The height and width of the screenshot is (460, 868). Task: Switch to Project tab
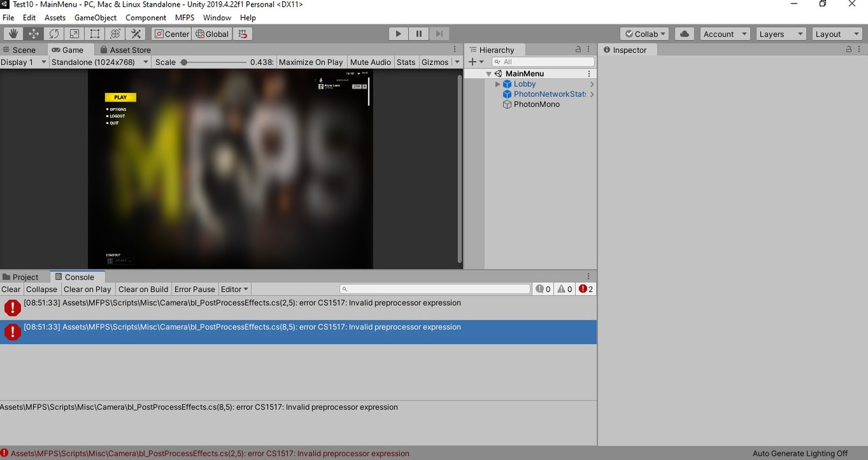coord(21,276)
